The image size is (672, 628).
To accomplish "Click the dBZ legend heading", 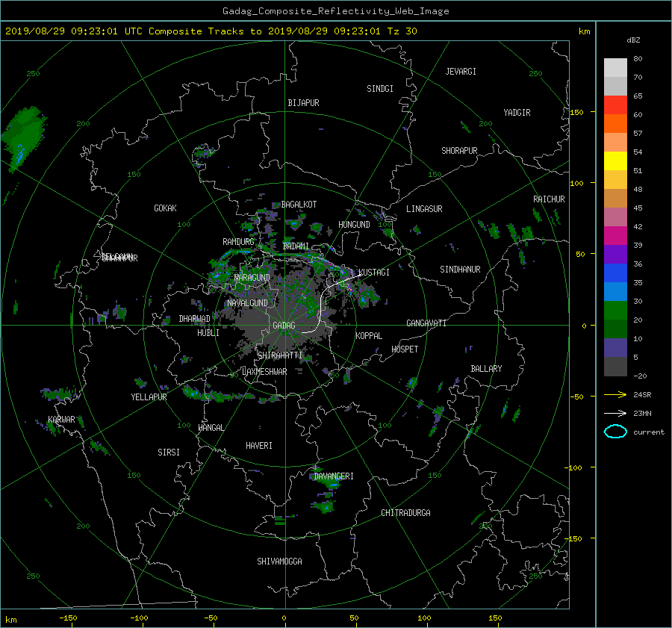I will pyautogui.click(x=633, y=40).
